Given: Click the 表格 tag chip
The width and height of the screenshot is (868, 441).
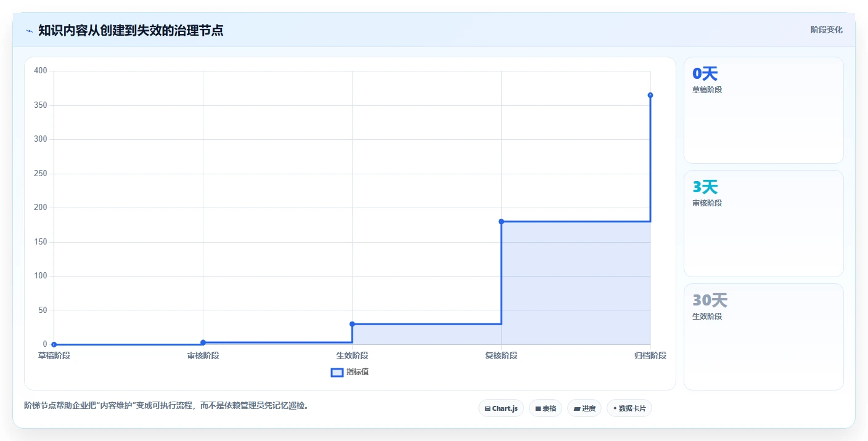Looking at the screenshot, I should (546, 408).
